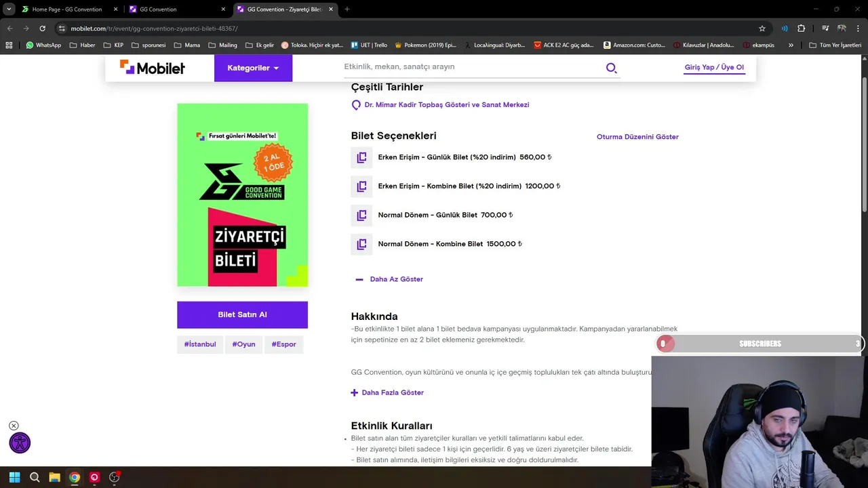868x488 pixels.
Task: Open Dr. Mimar Kadir Topbaş venue link
Action: [447, 105]
